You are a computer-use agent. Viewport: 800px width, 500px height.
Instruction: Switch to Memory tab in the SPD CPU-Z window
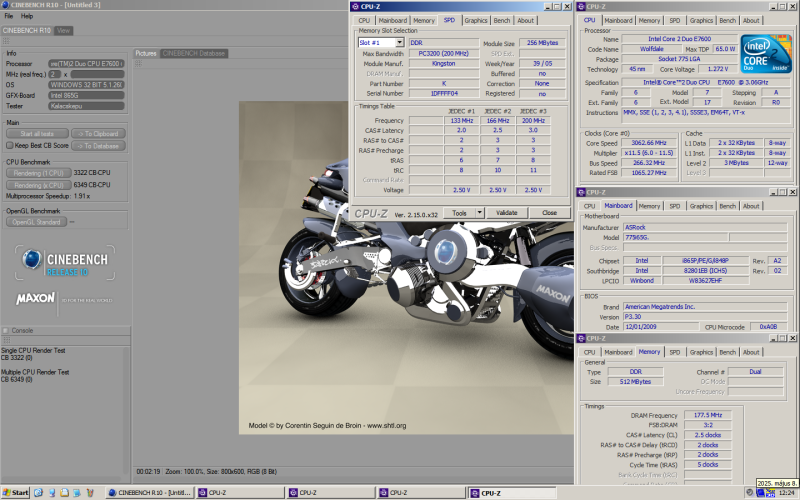[x=424, y=20]
